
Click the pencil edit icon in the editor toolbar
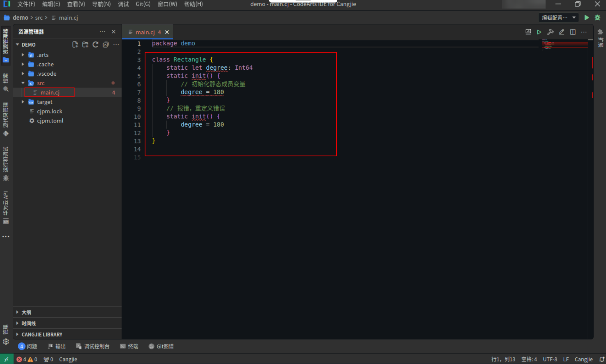(x=562, y=32)
